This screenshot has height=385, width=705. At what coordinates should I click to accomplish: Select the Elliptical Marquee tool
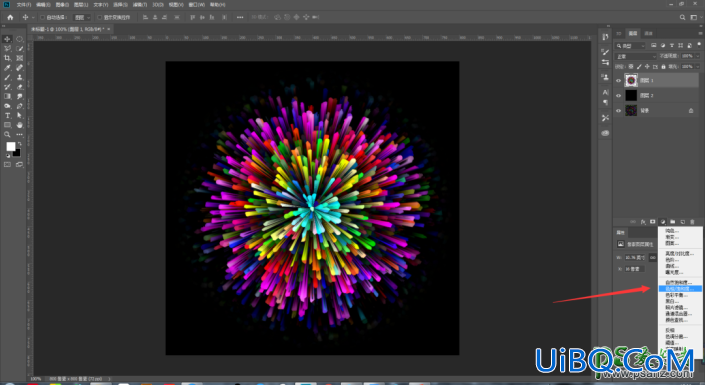(19, 39)
